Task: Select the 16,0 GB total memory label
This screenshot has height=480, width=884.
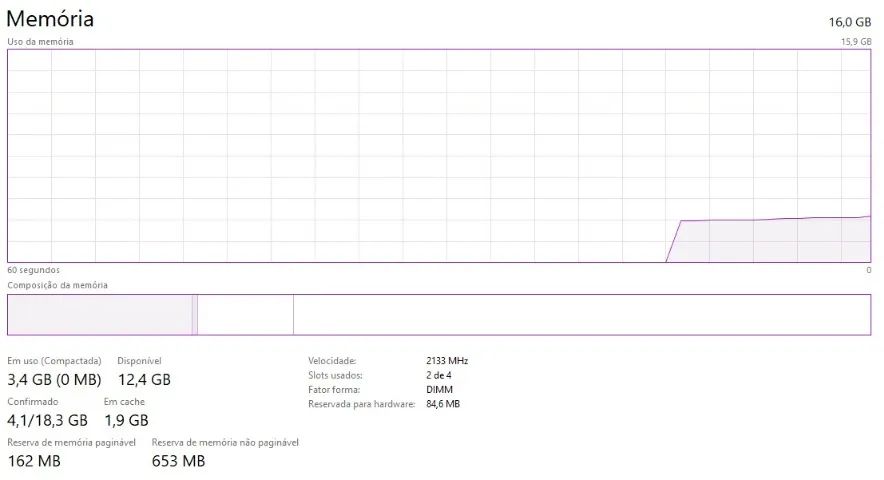Action: tap(851, 21)
